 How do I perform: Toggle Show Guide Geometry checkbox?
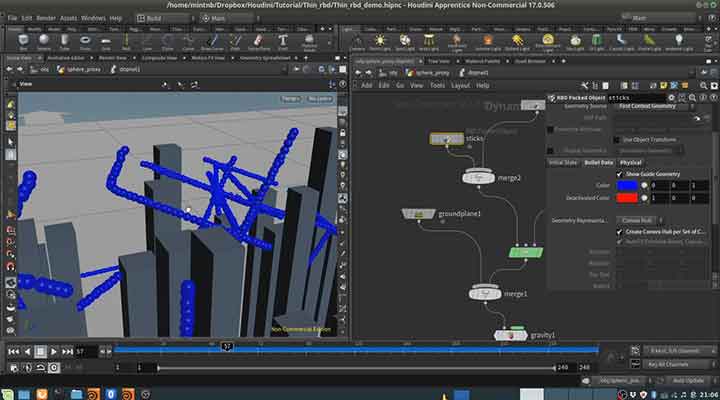tap(620, 174)
